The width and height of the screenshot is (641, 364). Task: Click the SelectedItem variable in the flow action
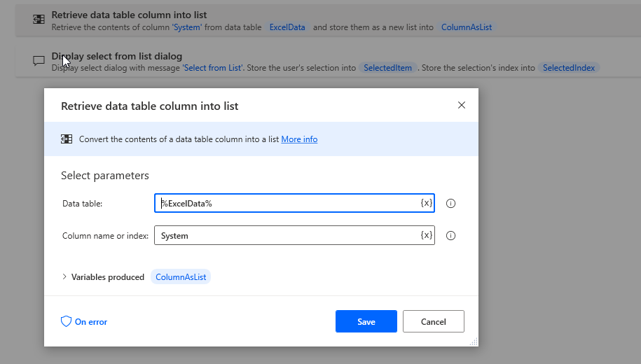click(389, 68)
